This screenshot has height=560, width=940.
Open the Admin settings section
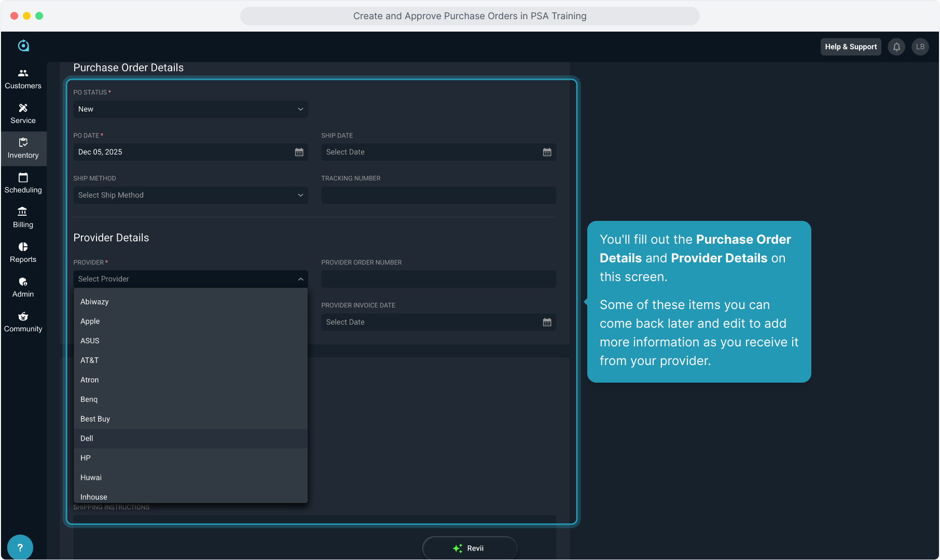tap(23, 287)
